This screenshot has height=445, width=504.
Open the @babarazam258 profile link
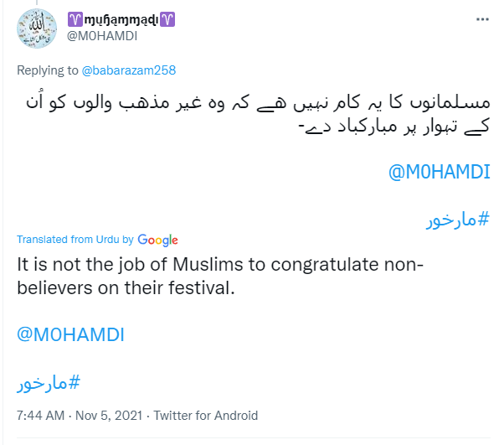pyautogui.click(x=128, y=71)
